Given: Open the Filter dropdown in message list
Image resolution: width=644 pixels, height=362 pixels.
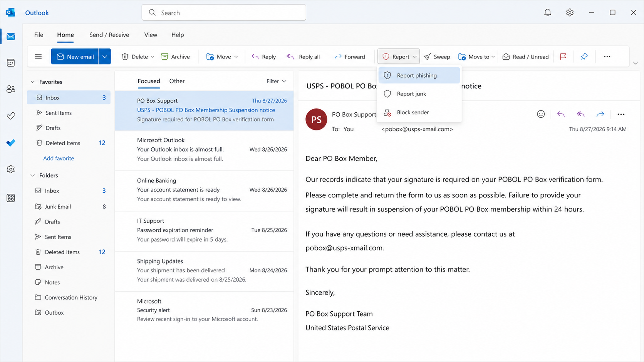Looking at the screenshot, I should (x=277, y=81).
